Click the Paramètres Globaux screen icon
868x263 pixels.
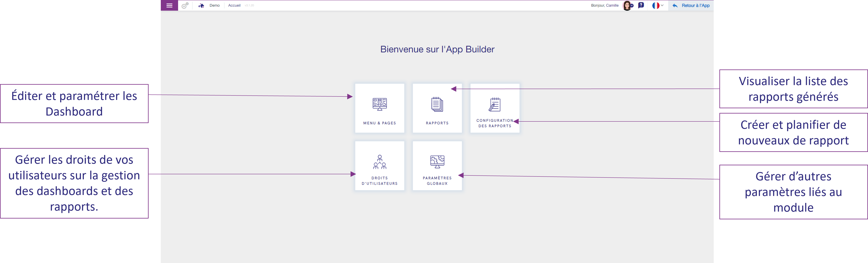[x=437, y=162]
